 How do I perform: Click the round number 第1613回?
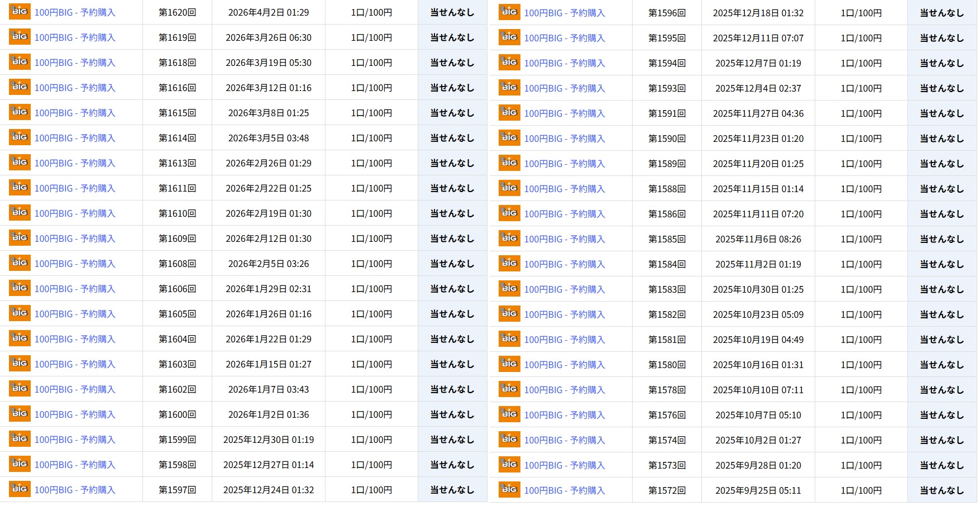177,163
